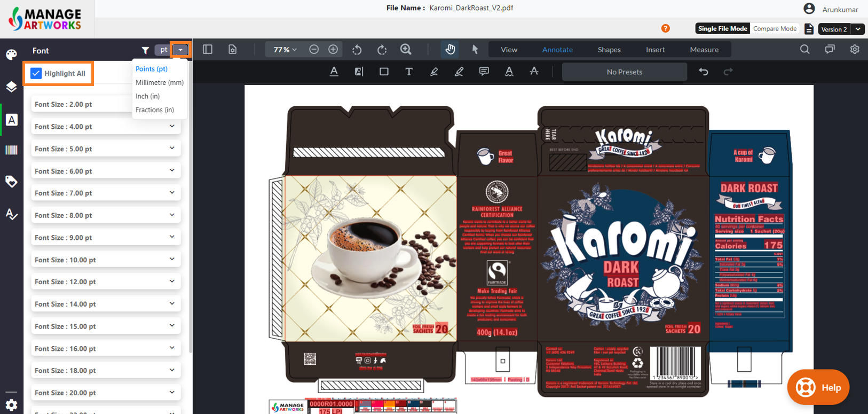
Task: Switch to the View tab
Action: (x=509, y=50)
